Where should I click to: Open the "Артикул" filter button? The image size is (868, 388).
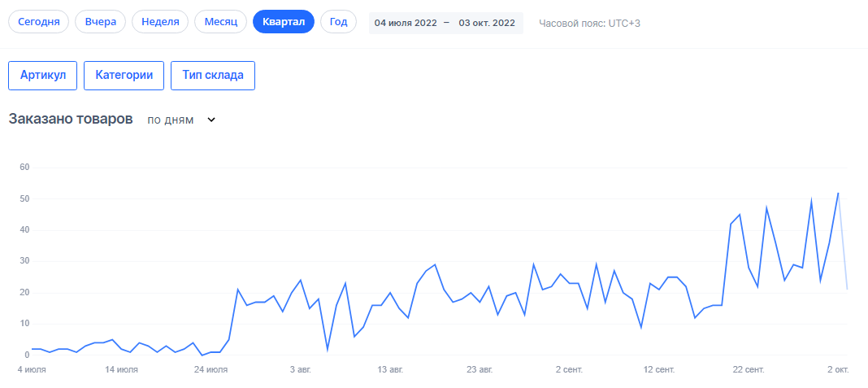point(43,75)
